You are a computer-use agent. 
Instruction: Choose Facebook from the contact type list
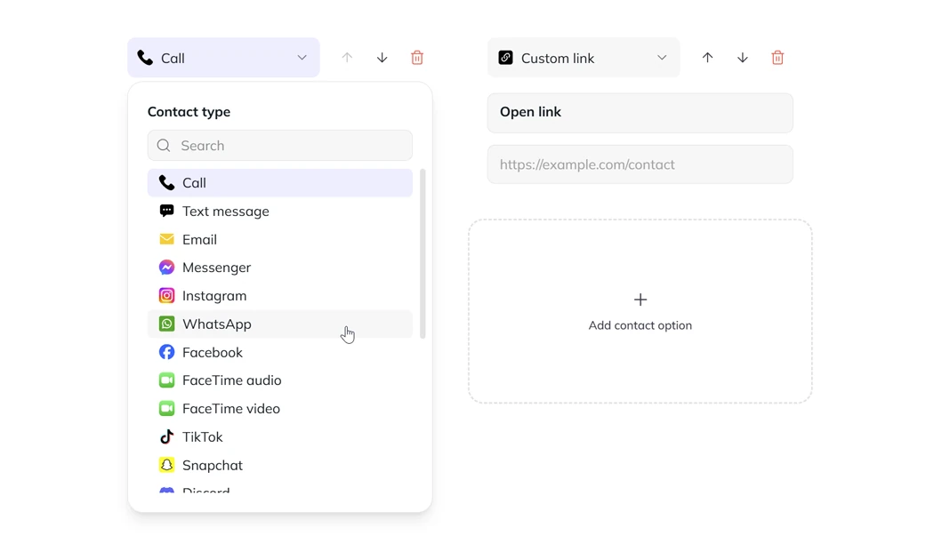280,352
